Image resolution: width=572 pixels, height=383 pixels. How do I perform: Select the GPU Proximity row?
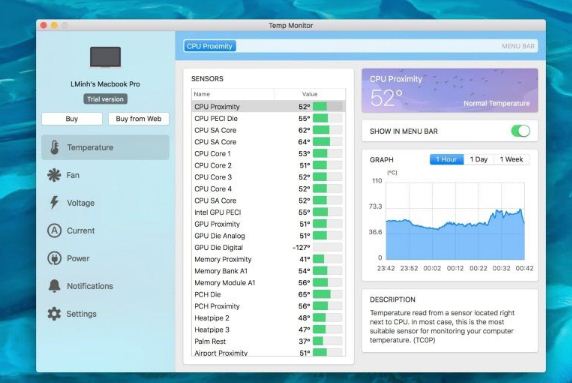tap(268, 224)
